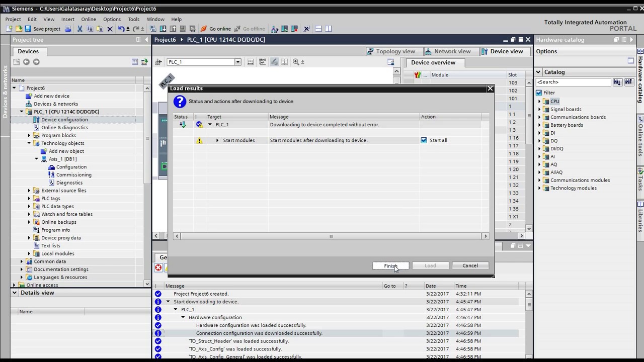Click the Compile icon in the toolbar
The width and height of the screenshot is (644, 362).
pos(153,29)
